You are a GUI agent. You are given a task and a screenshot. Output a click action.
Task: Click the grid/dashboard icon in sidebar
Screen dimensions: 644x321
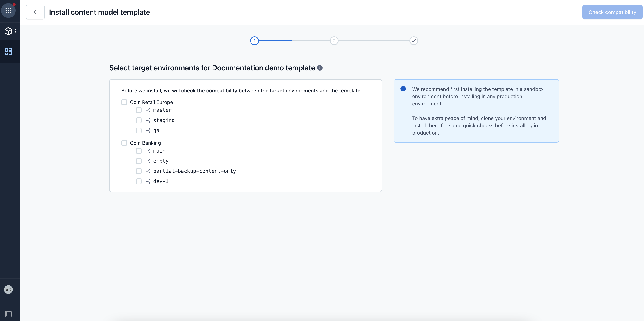pos(8,51)
